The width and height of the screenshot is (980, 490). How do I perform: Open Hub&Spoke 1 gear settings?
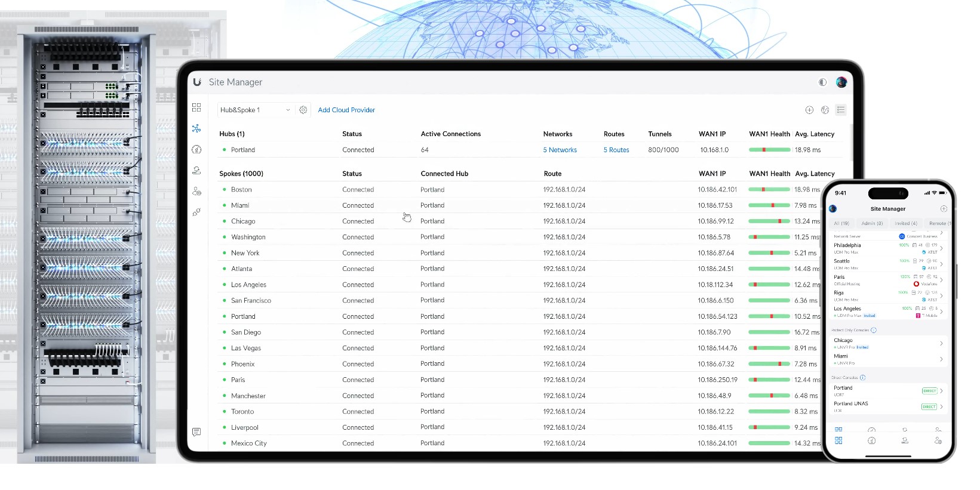(303, 110)
